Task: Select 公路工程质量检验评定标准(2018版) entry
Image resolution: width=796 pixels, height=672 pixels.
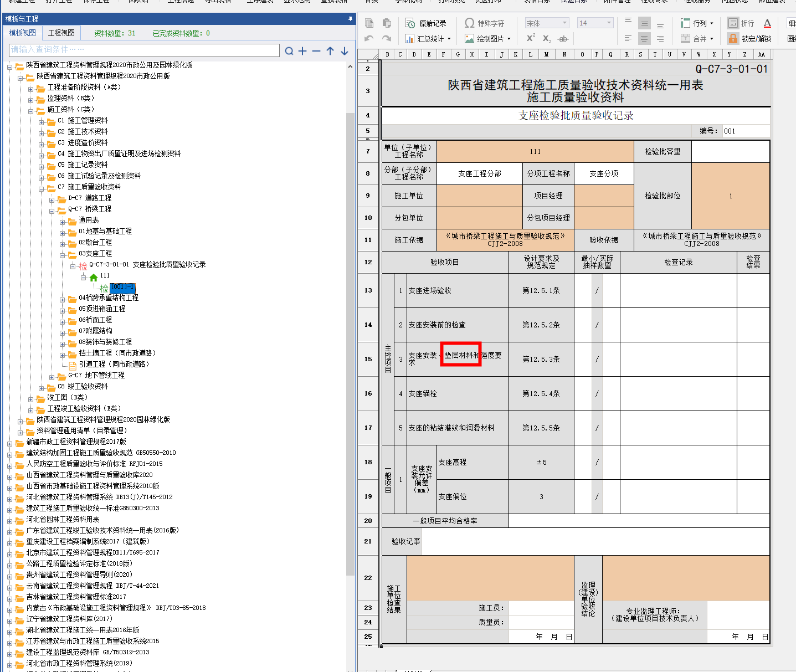Action: pos(79,563)
